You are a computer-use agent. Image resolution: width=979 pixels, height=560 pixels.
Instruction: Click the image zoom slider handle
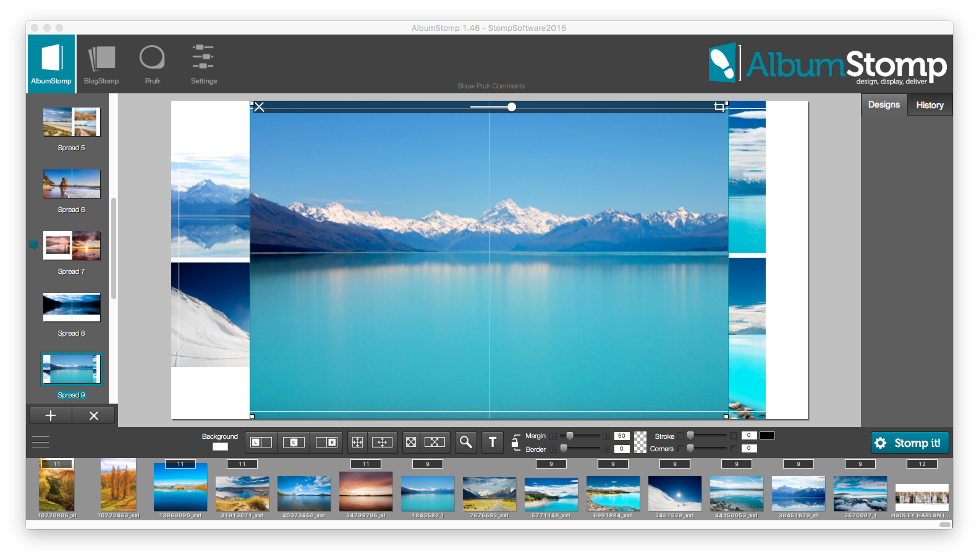(512, 107)
